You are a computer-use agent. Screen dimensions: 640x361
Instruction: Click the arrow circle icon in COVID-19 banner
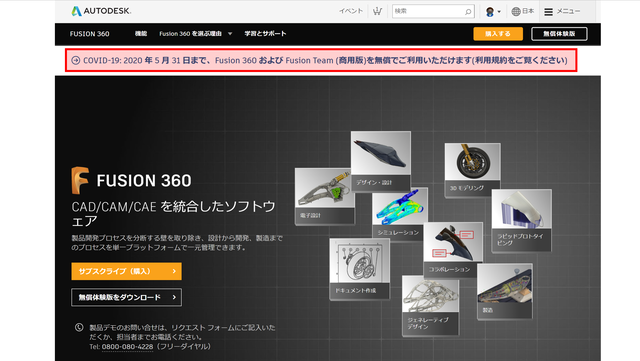pyautogui.click(x=76, y=60)
